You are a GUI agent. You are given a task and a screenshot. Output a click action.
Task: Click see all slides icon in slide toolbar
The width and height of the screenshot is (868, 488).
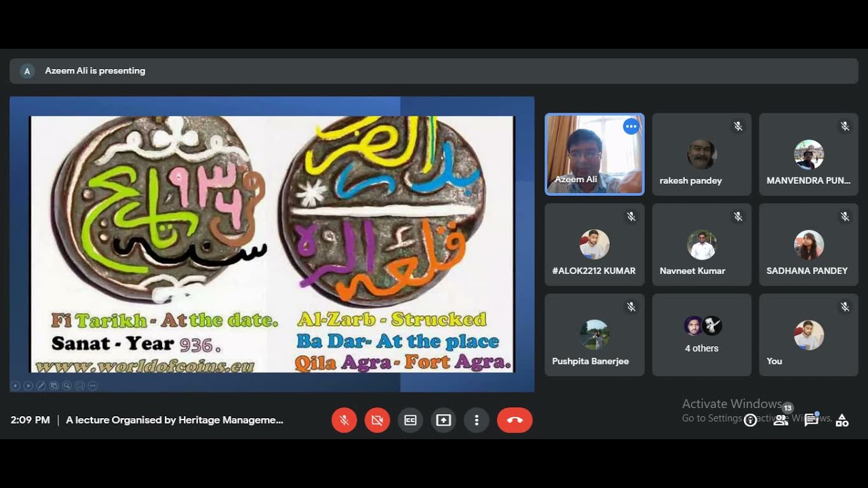(x=54, y=386)
